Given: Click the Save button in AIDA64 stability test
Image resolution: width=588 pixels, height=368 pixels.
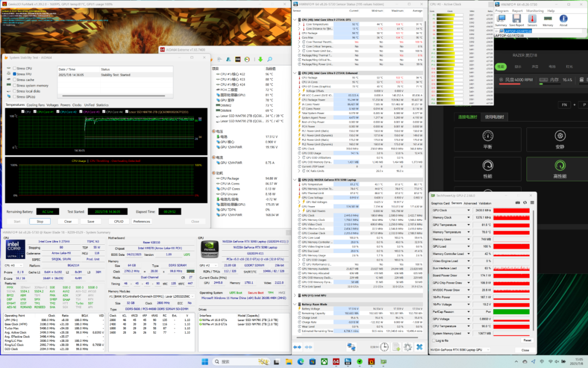Looking at the screenshot, I should click(91, 221).
